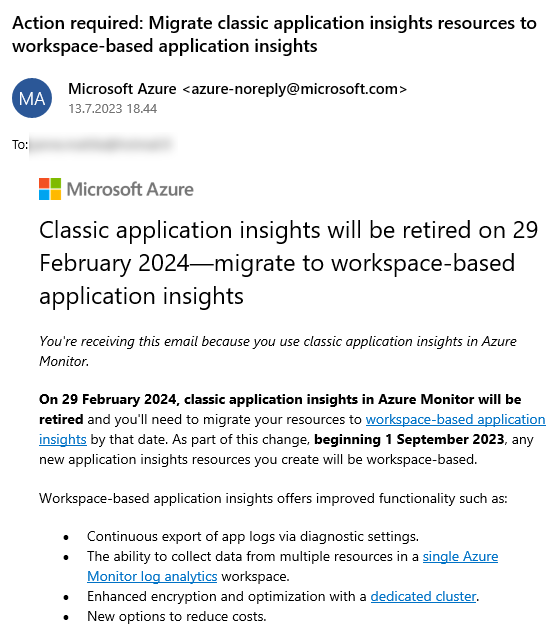The width and height of the screenshot is (560, 628).
Task: Click the four-color Microsoft squares logo
Action: [50, 189]
